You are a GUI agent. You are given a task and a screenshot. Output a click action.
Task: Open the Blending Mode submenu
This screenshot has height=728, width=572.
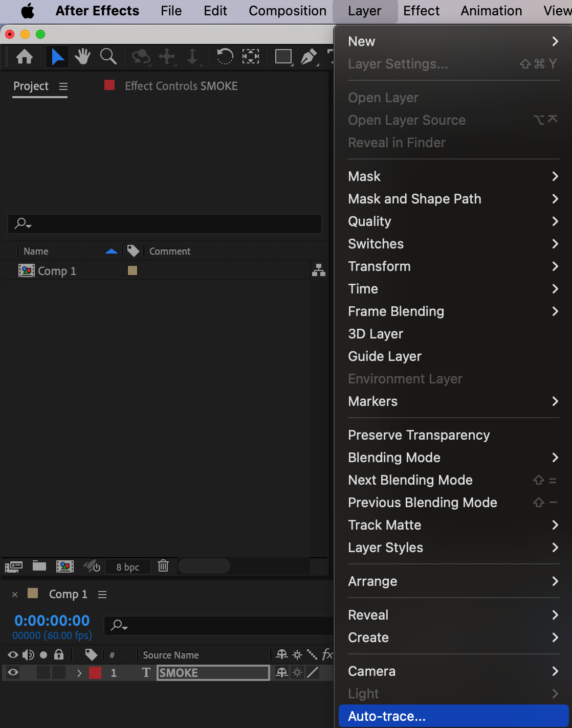[x=453, y=458]
